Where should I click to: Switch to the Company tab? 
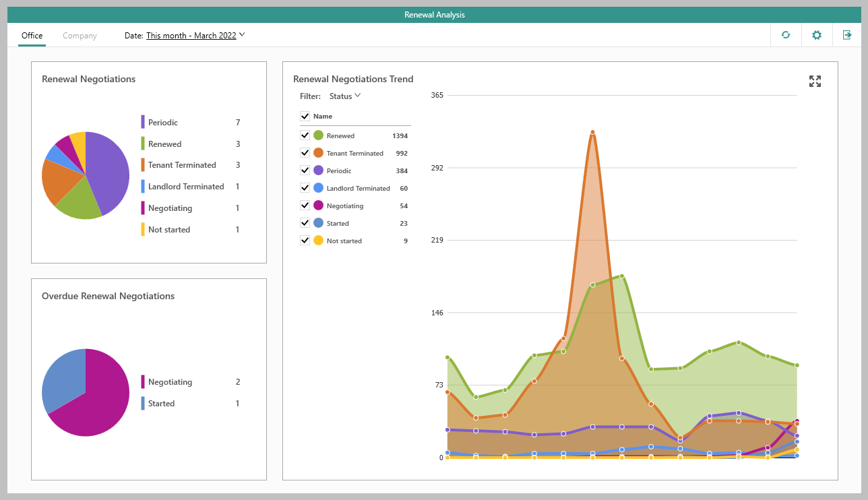(80, 36)
